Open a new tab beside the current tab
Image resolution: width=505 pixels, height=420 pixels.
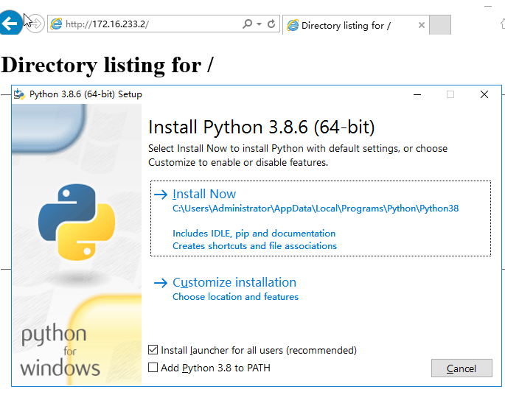[439, 25]
